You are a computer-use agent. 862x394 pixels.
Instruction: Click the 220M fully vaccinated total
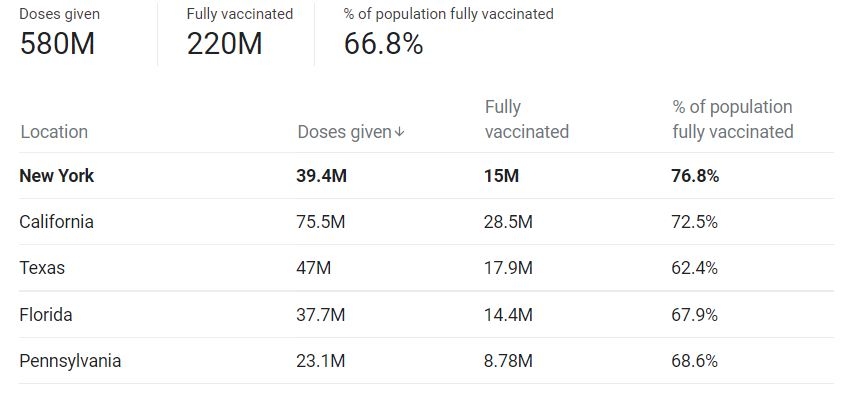click(224, 44)
